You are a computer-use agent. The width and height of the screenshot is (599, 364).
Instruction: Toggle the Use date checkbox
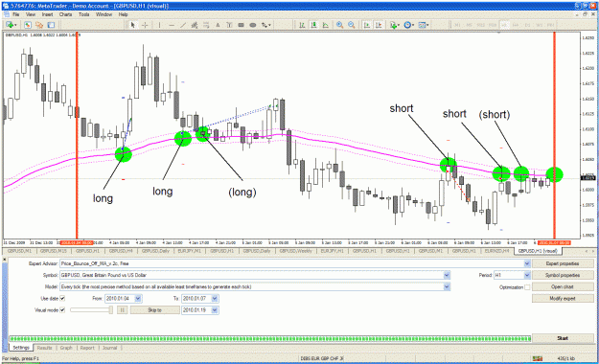pos(62,298)
